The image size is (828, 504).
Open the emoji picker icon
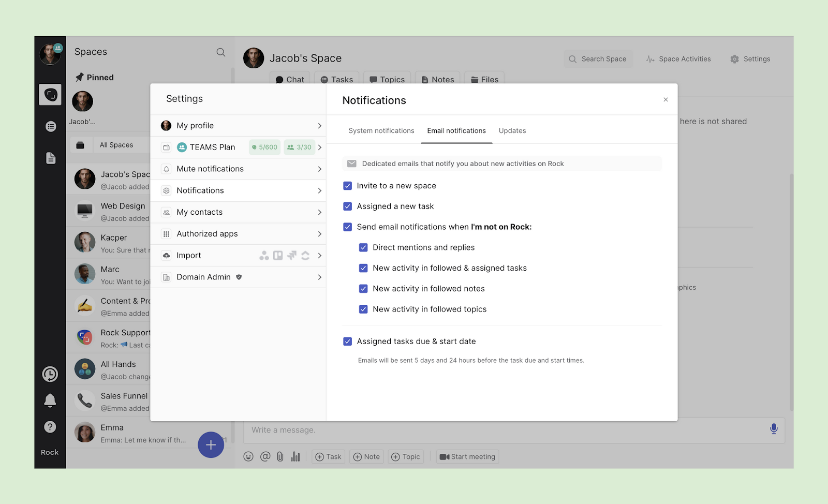coord(248,456)
